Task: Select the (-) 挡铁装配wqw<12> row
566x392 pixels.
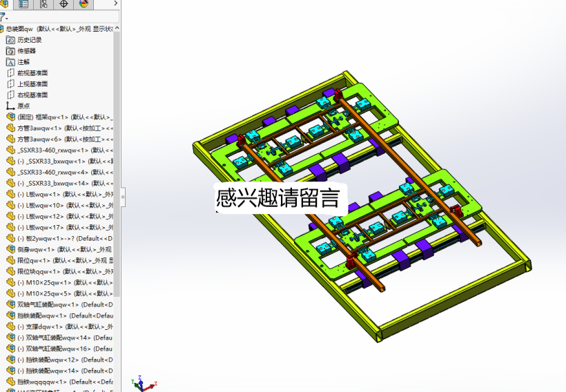Action: [x=59, y=360]
